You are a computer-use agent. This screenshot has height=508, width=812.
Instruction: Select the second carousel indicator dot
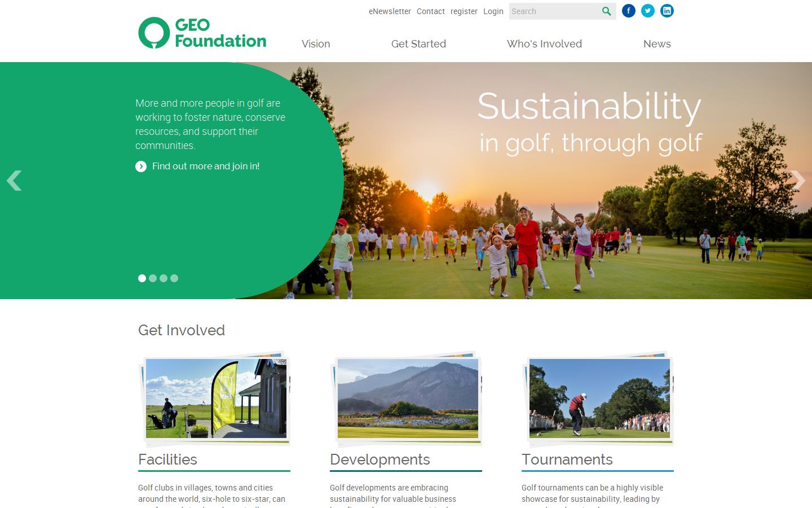pos(152,278)
